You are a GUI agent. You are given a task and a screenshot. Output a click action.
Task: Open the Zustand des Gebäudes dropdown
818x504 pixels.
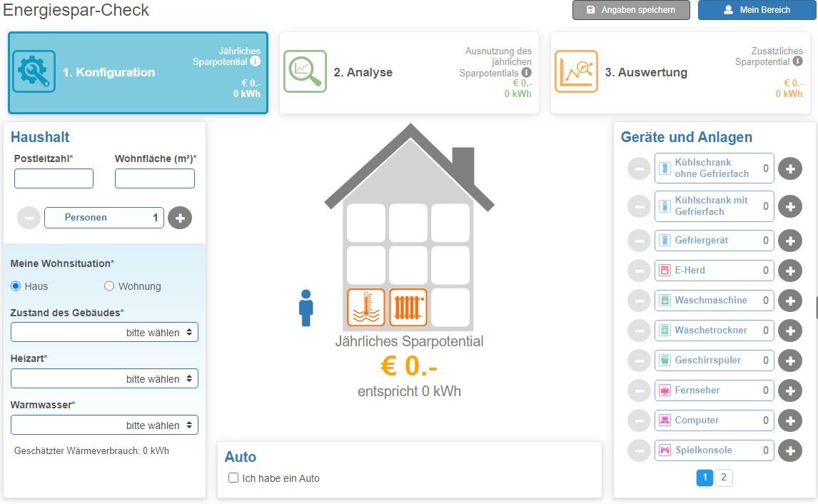point(104,333)
